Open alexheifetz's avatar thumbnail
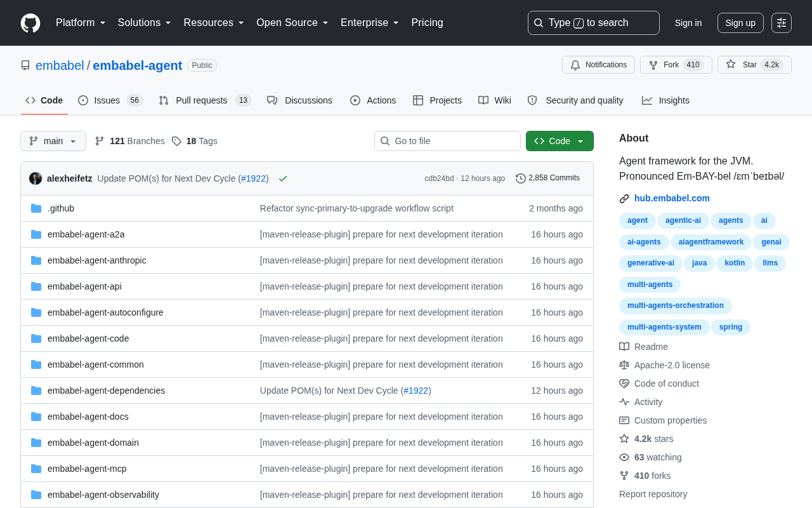 click(36, 178)
